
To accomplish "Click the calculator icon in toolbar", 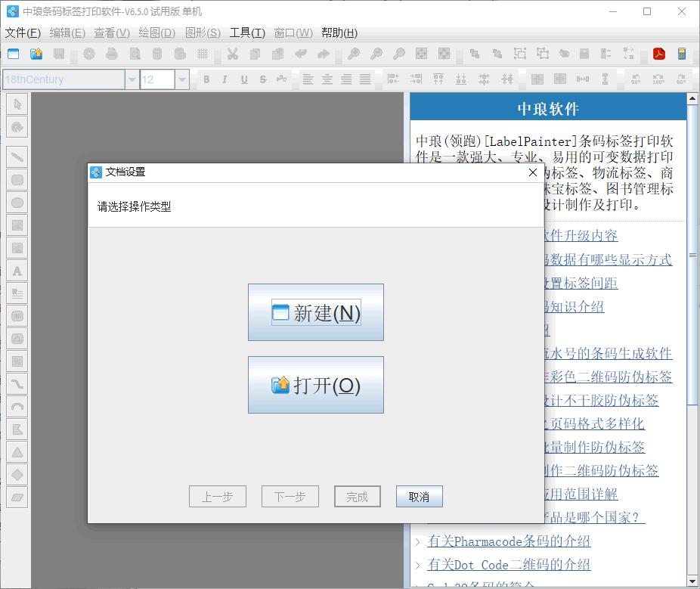I will click(682, 54).
